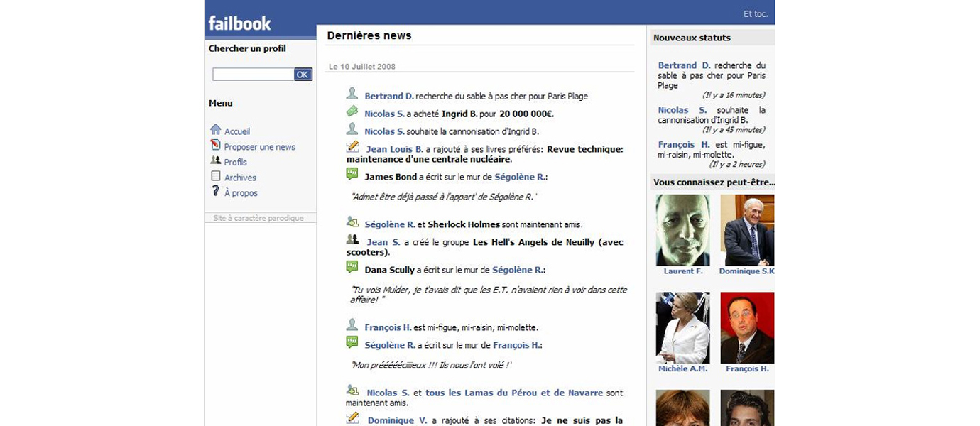Open the Laurent F. name link

click(683, 271)
